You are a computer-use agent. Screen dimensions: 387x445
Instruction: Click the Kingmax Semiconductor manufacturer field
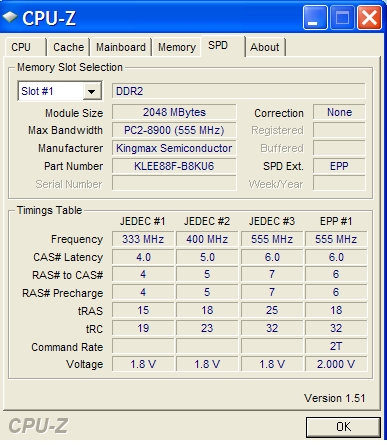pos(174,148)
